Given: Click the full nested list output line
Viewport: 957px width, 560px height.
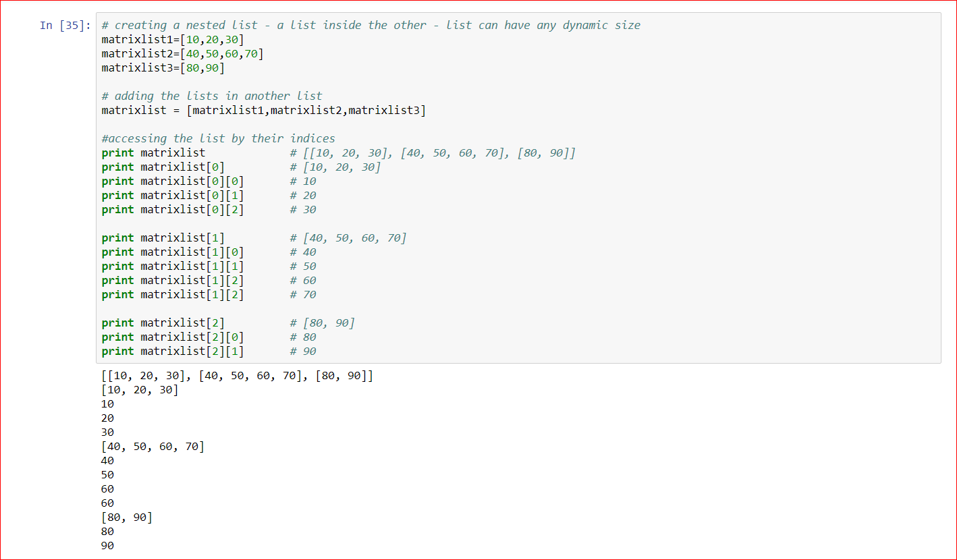Looking at the screenshot, I should pyautogui.click(x=237, y=376).
